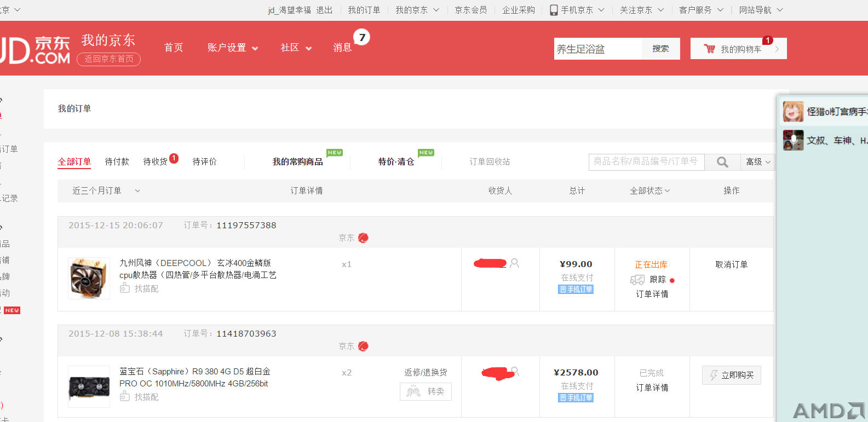Image resolution: width=868 pixels, height=422 pixels.
Task: Click avatar of 文叔、车神 group chat
Action: click(x=793, y=140)
